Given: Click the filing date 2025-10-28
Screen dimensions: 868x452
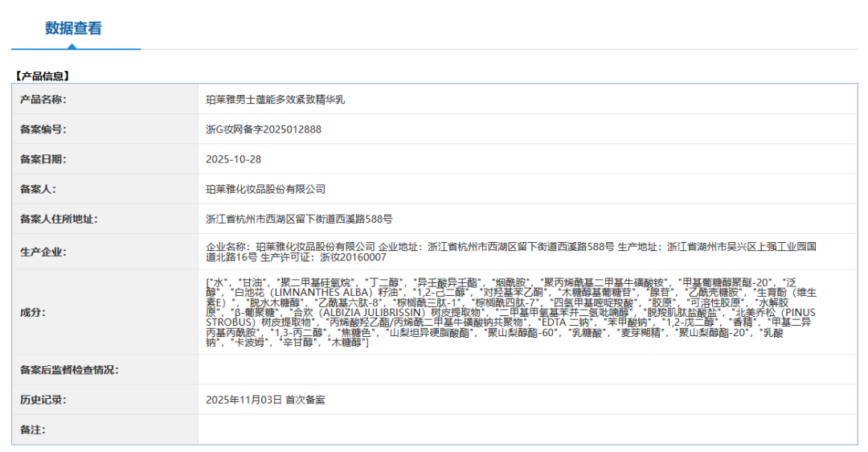Looking at the screenshot, I should click(234, 159).
